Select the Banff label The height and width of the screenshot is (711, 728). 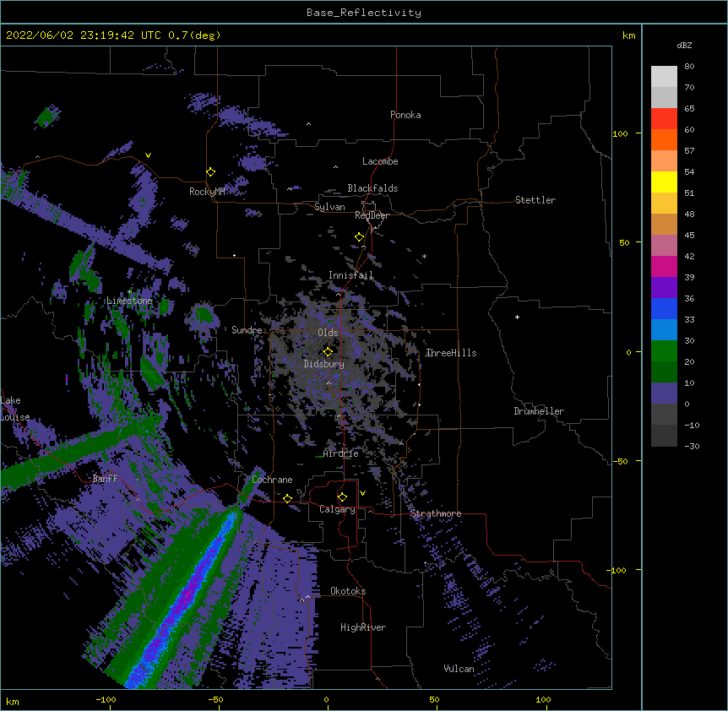[105, 479]
